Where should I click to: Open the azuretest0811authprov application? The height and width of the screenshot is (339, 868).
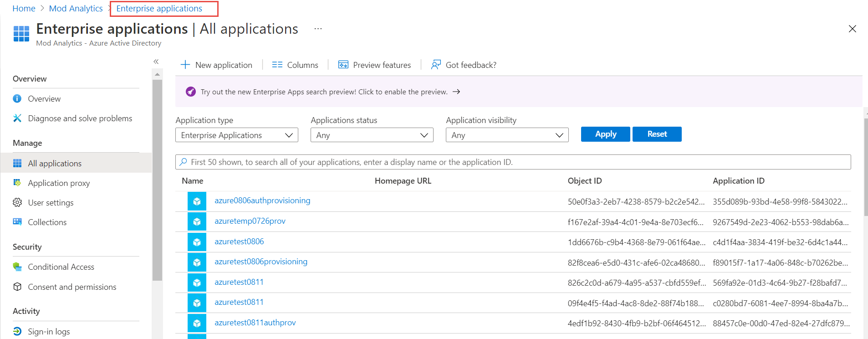[x=255, y=323]
